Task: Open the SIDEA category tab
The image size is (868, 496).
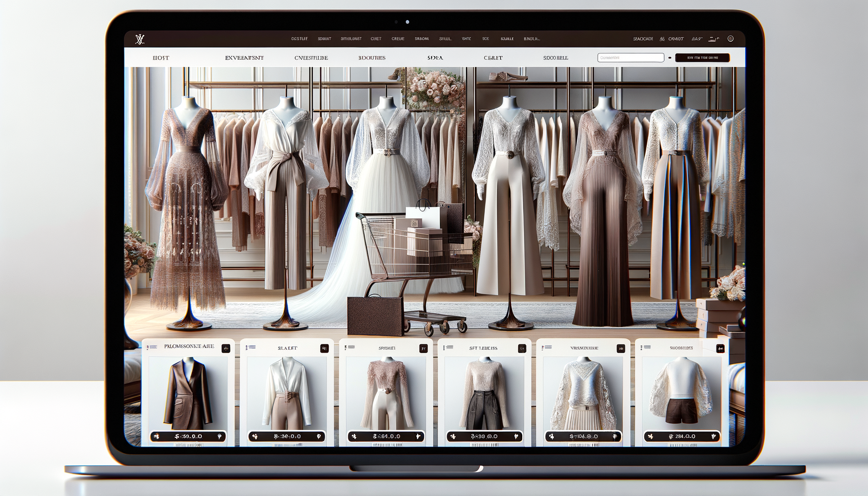Action: pyautogui.click(x=435, y=58)
